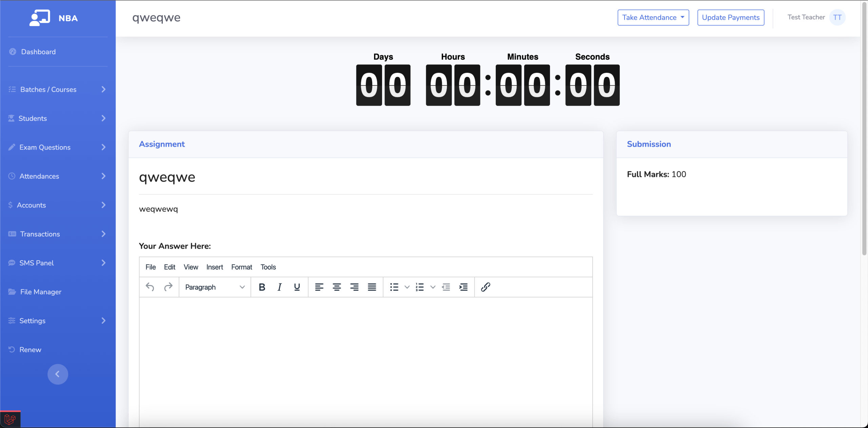Decrease indent in the editor
Viewport: 868px width, 428px height.
click(x=446, y=287)
